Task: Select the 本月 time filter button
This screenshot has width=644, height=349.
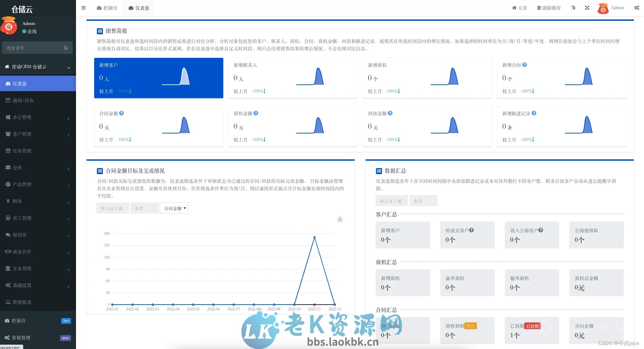Action: (144, 208)
